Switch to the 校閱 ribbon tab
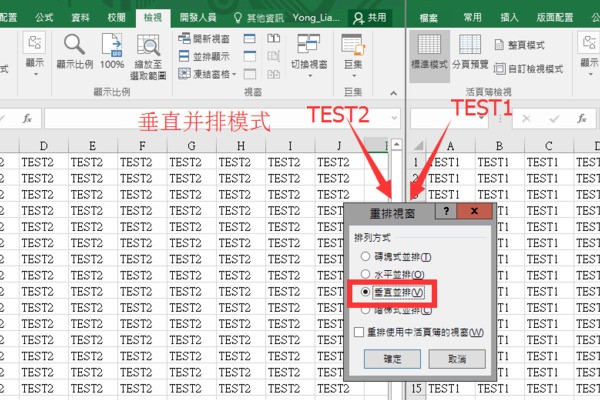600x400 pixels. point(116,18)
